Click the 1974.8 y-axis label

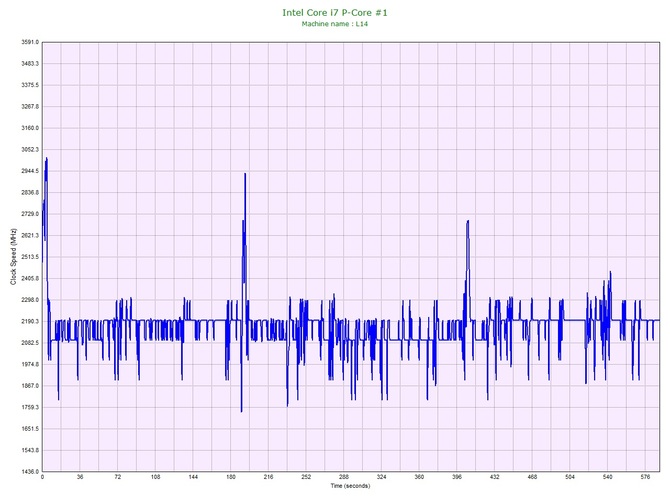click(x=30, y=365)
